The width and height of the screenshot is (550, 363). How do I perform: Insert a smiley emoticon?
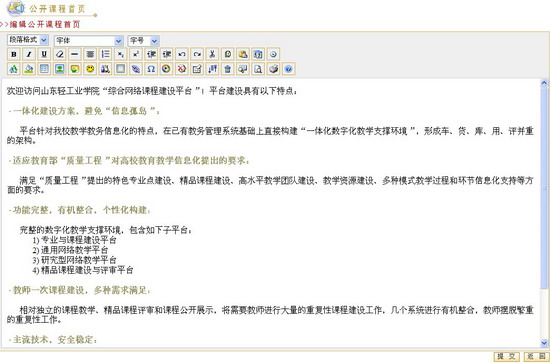[x=90, y=69]
